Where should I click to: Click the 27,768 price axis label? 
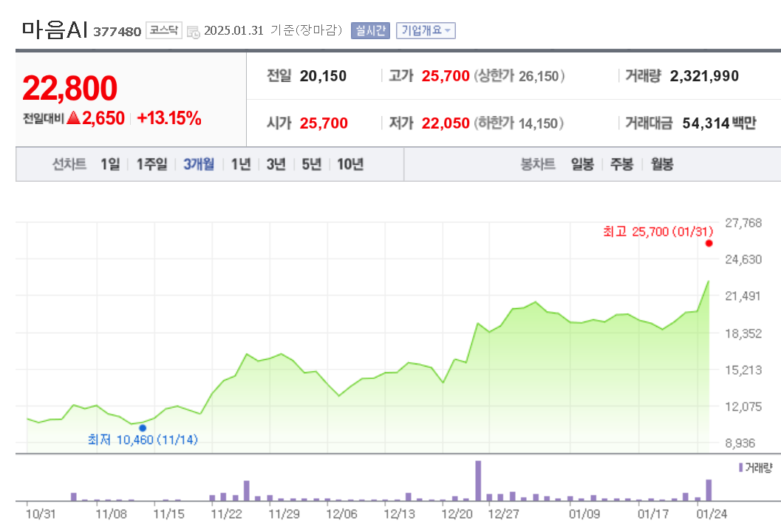(743, 222)
